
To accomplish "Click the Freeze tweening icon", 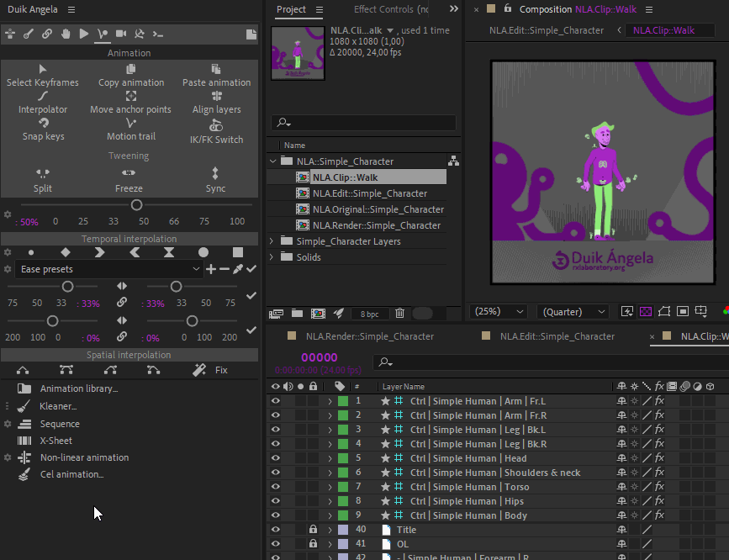I will [129, 173].
